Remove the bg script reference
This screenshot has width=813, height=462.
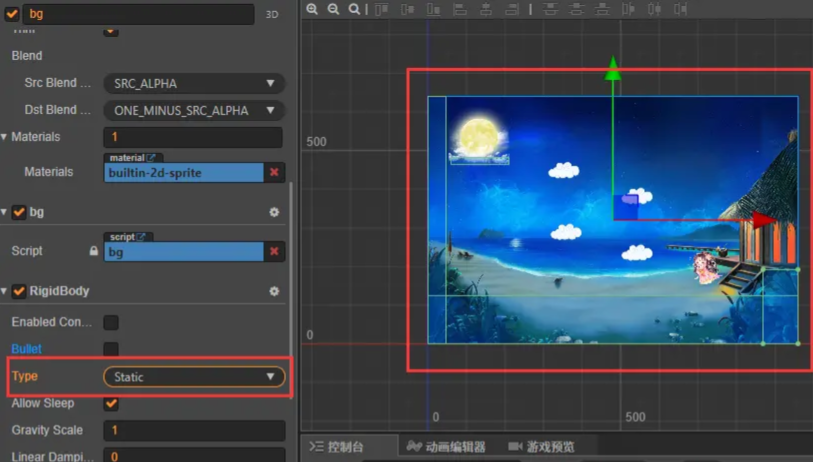point(274,251)
